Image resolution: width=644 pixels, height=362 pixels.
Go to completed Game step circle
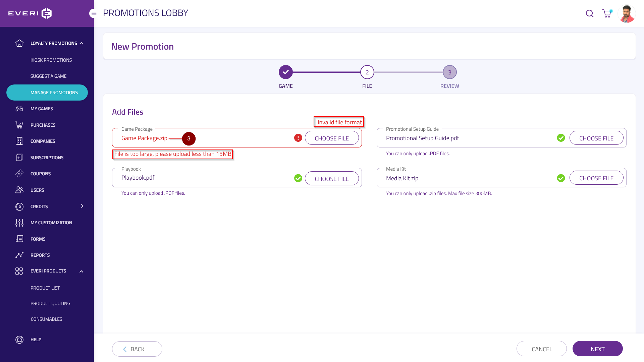[x=285, y=72]
